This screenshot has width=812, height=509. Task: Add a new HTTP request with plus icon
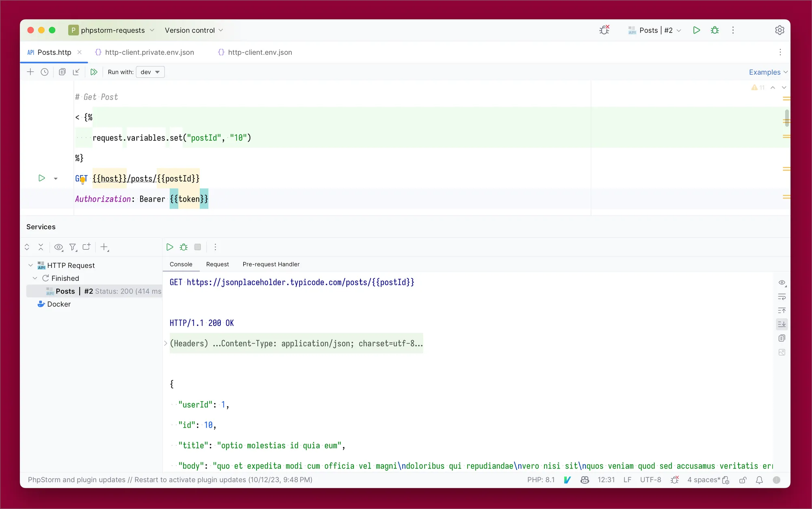point(30,72)
